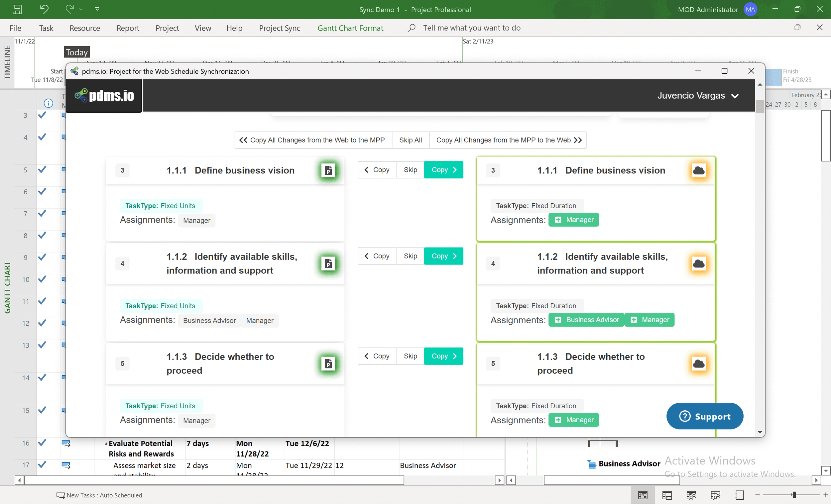Toggle green Manager assignment on task 1.1.1
Image resolution: width=831 pixels, height=504 pixels.
point(574,220)
